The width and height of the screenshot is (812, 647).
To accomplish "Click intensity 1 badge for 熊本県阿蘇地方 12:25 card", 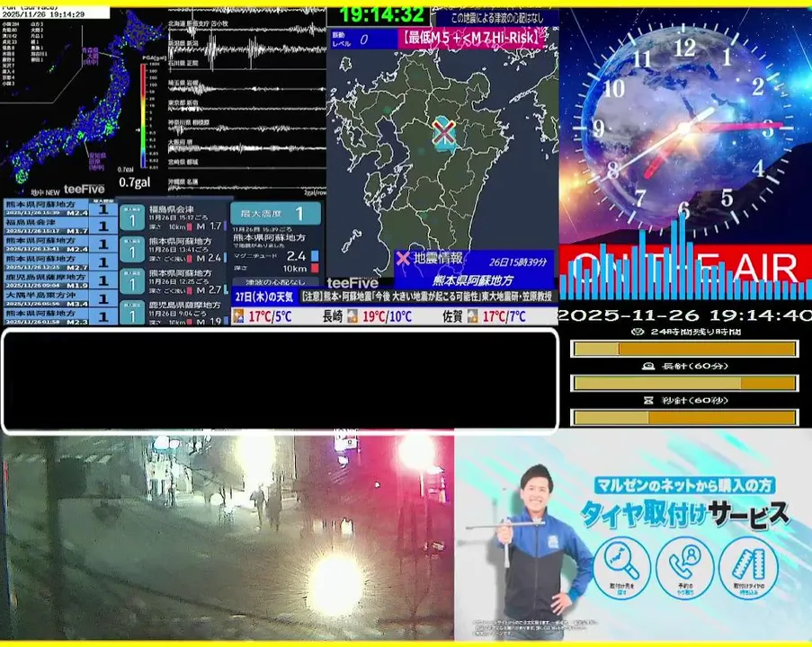I will coord(132,281).
